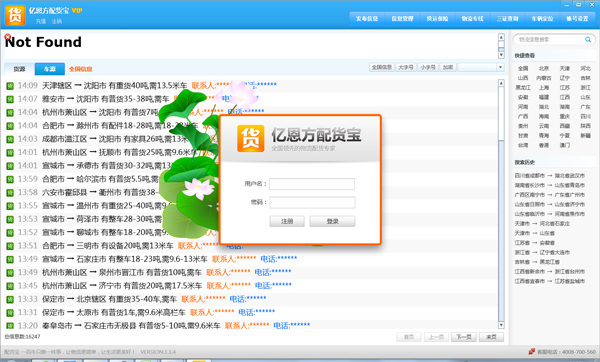Click the 14:09 天津辖区 → 沈阳市 row
The image size is (600, 362).
251,86
